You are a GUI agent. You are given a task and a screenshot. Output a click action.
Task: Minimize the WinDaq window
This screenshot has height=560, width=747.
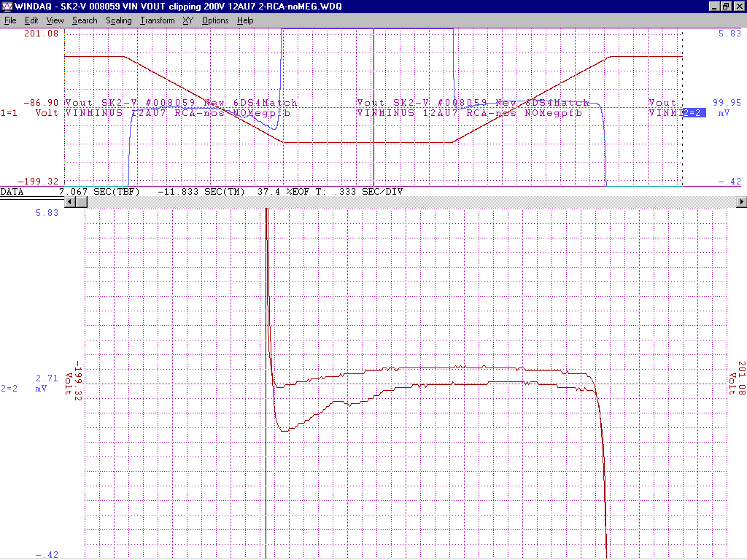coord(714,7)
